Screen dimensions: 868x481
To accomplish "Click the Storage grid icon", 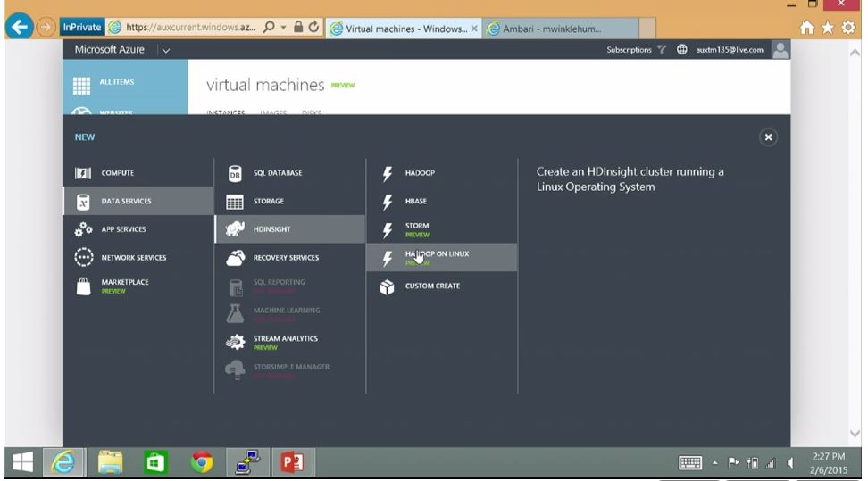I will click(235, 202).
